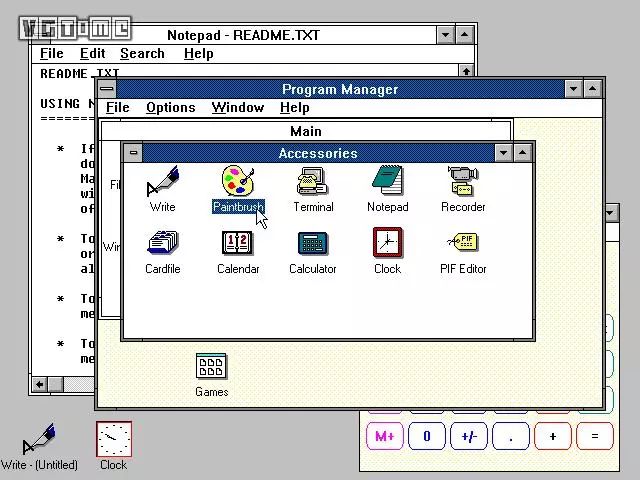Open the Accessories window control menu box

pyautogui.click(x=133, y=153)
